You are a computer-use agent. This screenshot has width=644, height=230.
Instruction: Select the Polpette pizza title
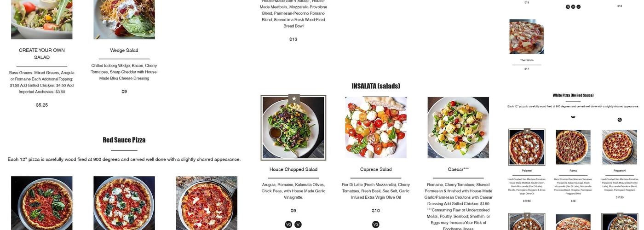[x=527, y=171]
